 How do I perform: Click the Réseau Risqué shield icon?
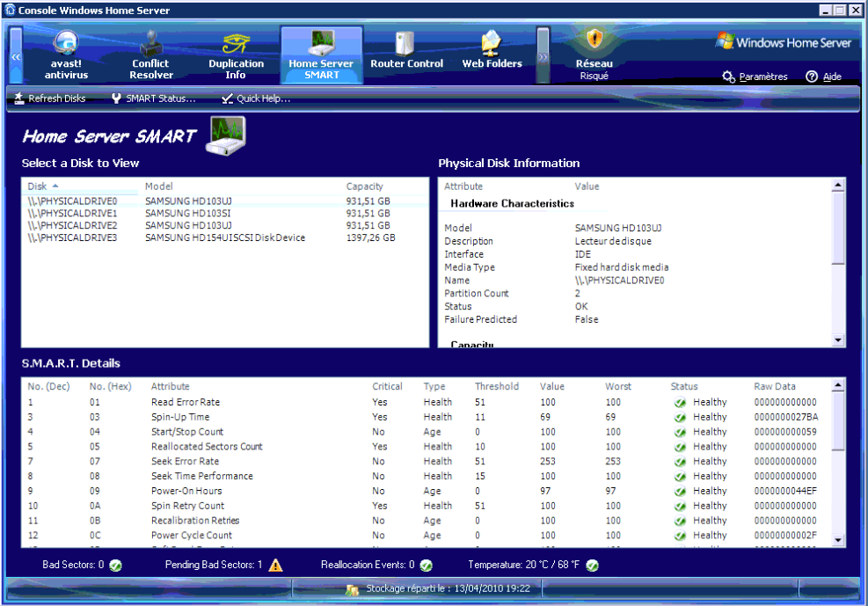[x=594, y=40]
